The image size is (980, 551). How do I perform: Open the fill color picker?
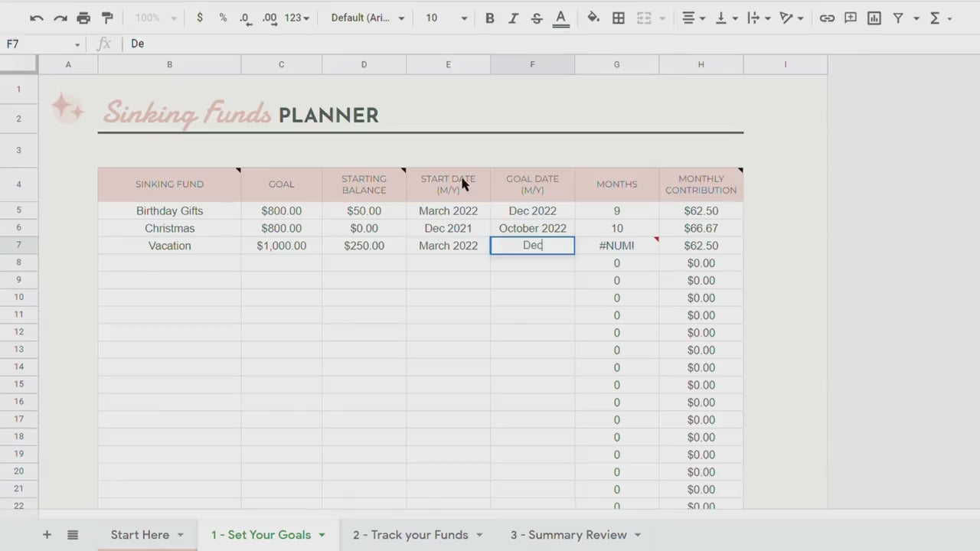593,18
